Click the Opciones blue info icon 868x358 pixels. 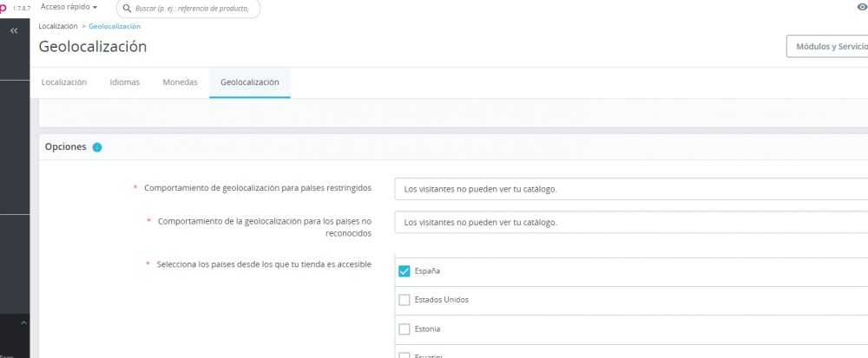click(x=97, y=147)
